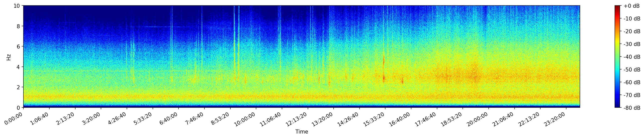Select the 8 Hz frequency tick label

click(x=19, y=26)
